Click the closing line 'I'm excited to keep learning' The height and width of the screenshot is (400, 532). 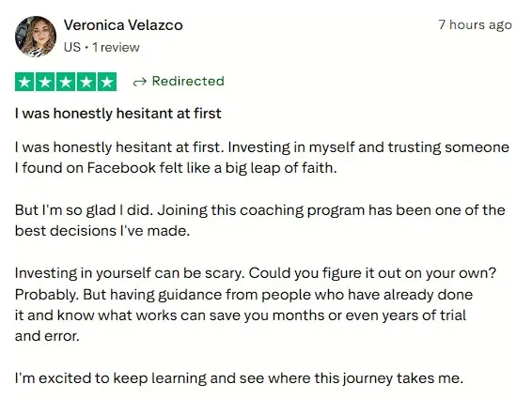point(239,378)
